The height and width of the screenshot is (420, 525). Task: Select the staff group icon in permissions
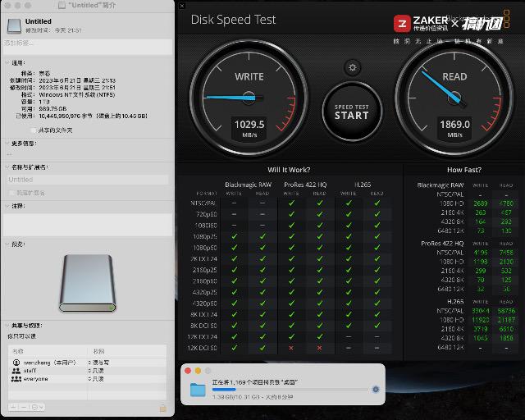pos(16,371)
